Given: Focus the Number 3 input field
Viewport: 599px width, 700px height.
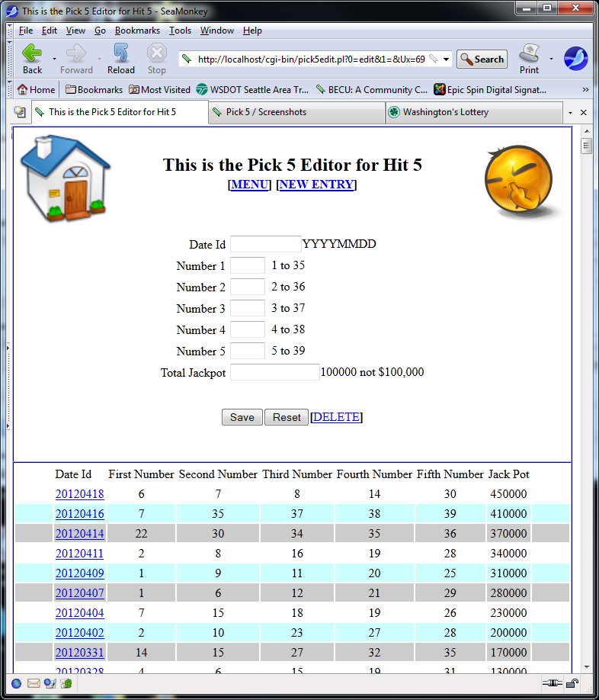Looking at the screenshot, I should [x=248, y=308].
